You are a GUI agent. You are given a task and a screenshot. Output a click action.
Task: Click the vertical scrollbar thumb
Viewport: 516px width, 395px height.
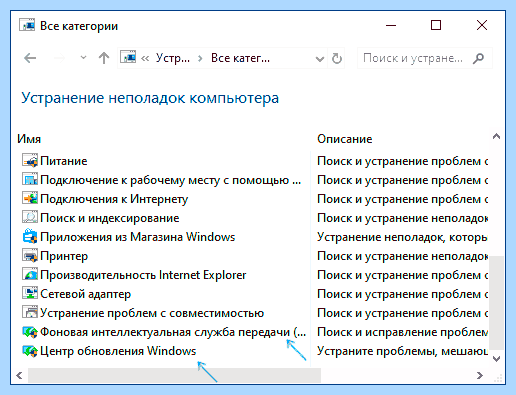(496, 302)
